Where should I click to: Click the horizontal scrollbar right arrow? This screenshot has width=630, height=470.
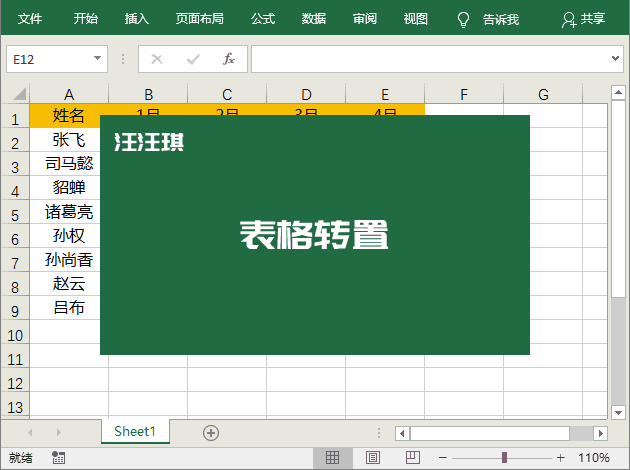(601, 433)
